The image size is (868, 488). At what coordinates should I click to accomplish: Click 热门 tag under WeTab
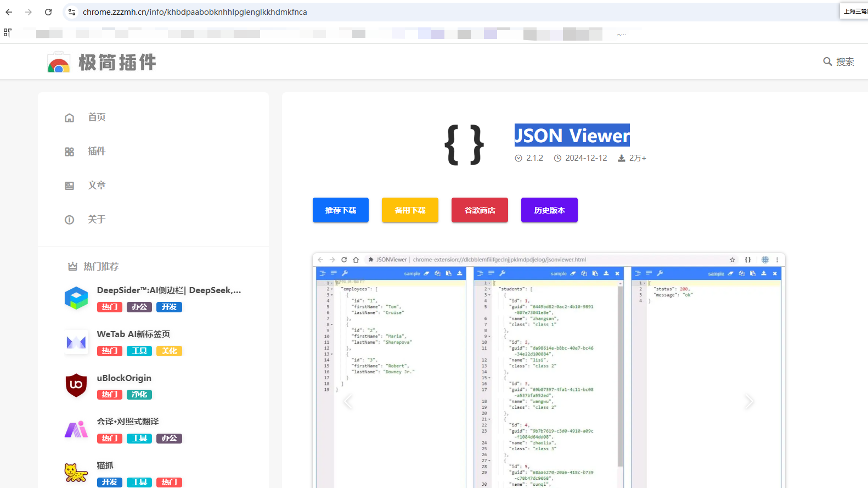[110, 351]
